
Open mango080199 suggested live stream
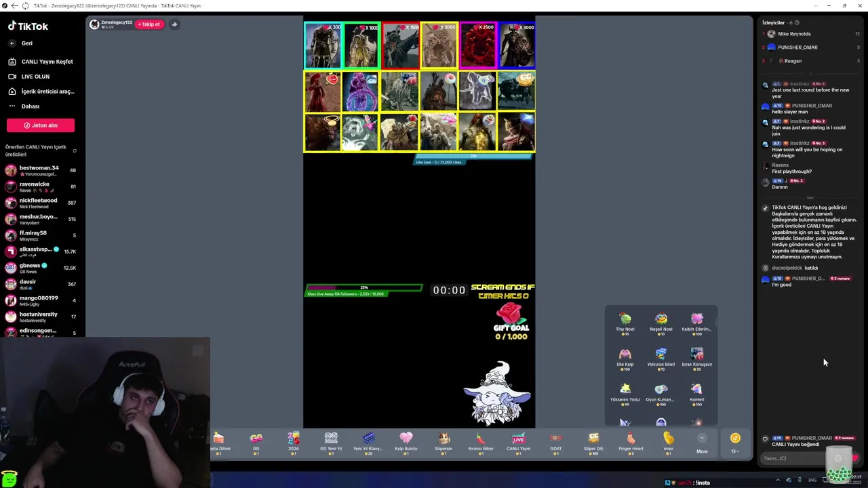pos(41,300)
